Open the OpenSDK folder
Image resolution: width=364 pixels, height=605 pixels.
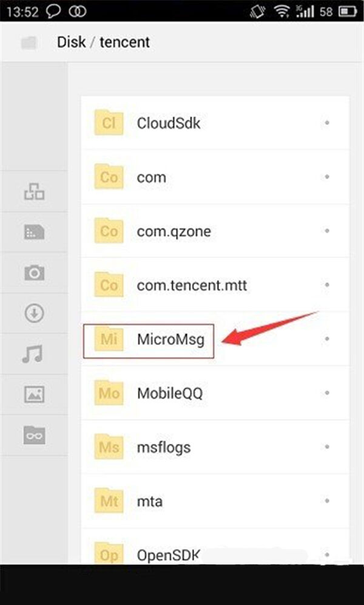(169, 555)
